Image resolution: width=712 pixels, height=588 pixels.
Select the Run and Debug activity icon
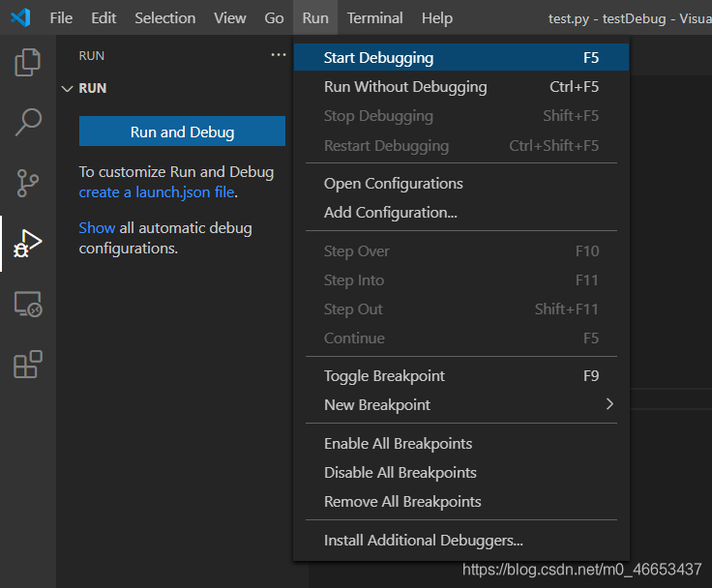(27, 243)
